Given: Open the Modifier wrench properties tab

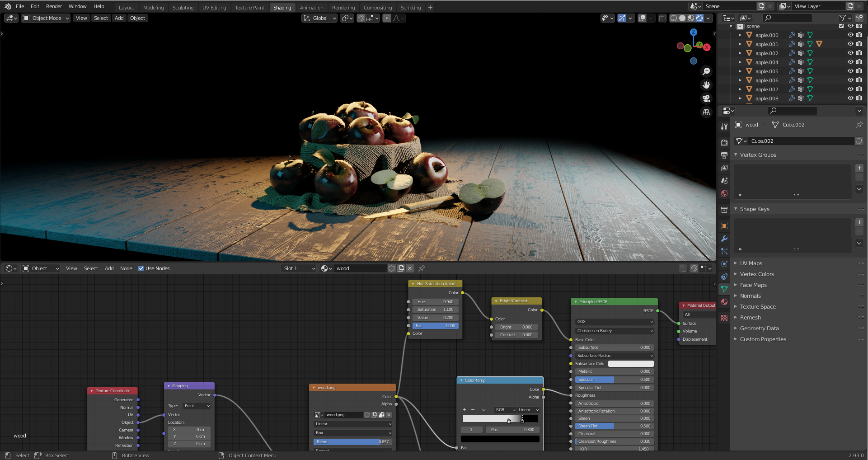Looking at the screenshot, I should (x=724, y=239).
